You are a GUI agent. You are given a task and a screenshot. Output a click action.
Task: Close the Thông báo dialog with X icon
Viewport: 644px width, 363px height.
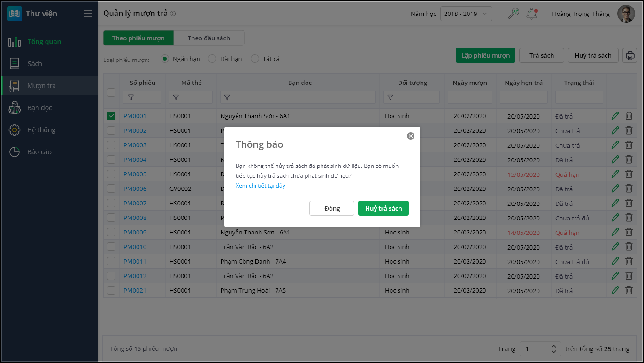coord(411,136)
